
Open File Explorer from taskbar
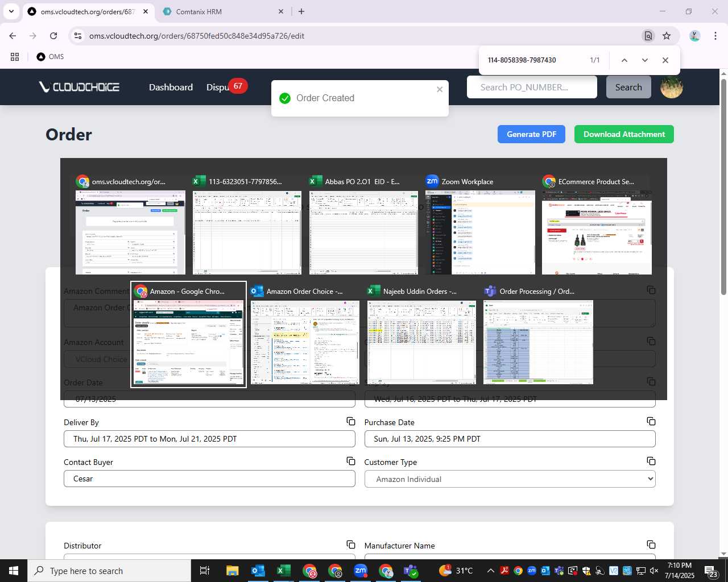click(232, 571)
